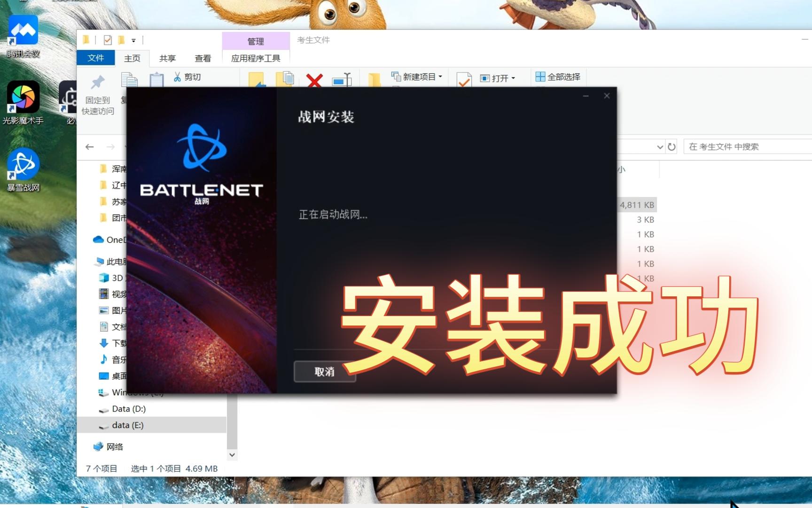Click the Paste clipboard icon in ribbon
The width and height of the screenshot is (812, 508).
tap(156, 80)
